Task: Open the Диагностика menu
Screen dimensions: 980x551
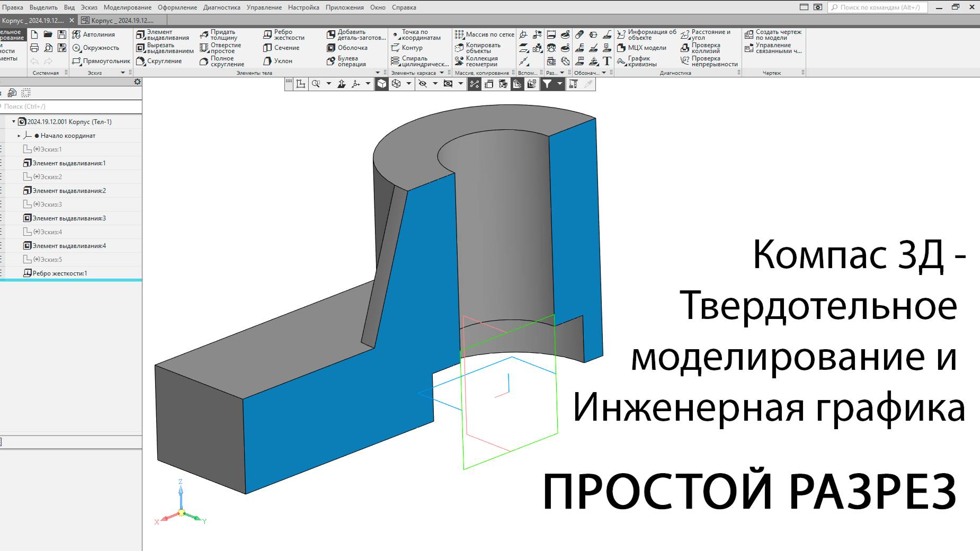Action: (222, 7)
